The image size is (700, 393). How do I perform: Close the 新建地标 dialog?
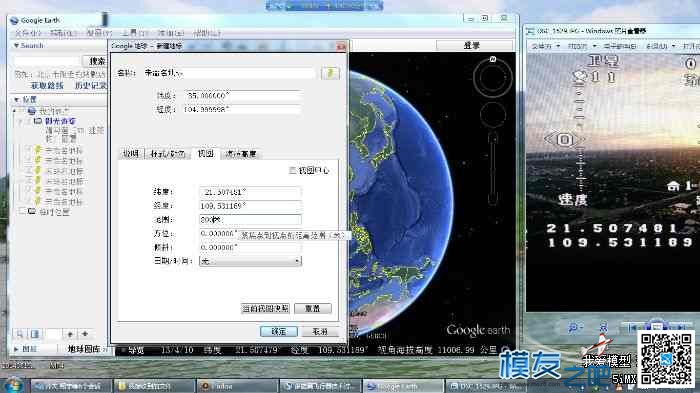[341, 46]
